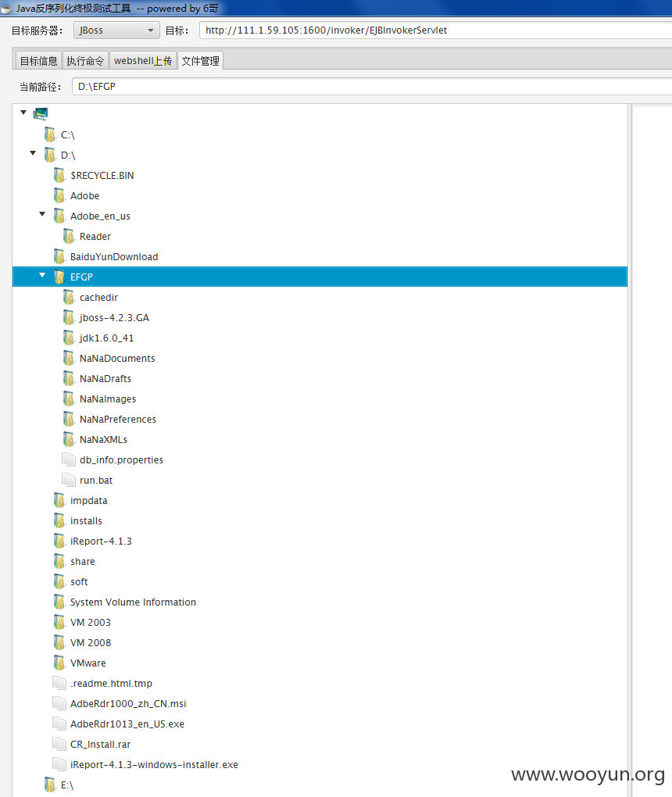Click the NaNaXMLs folder icon
This screenshot has width=672, height=797.
point(69,440)
